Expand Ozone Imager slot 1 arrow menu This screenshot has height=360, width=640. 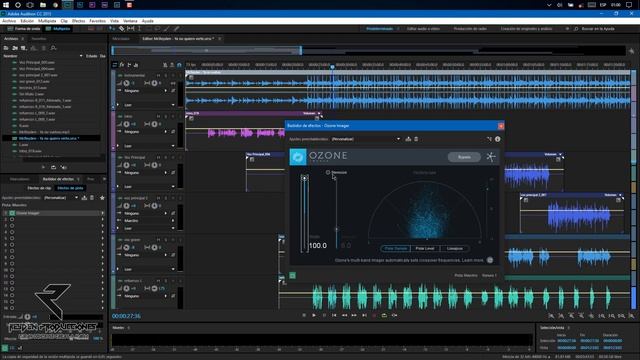[102, 213]
